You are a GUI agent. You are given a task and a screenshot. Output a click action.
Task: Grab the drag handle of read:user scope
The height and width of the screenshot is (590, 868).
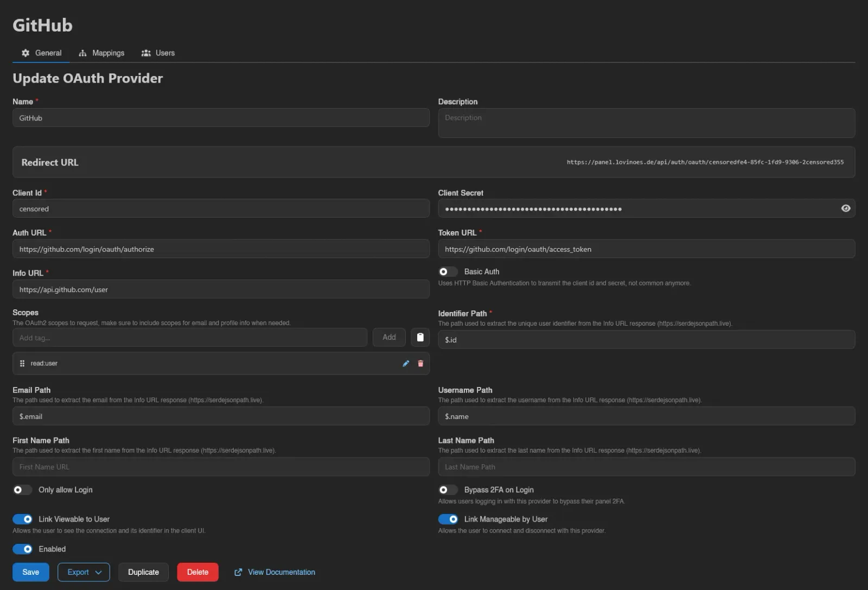pos(22,364)
